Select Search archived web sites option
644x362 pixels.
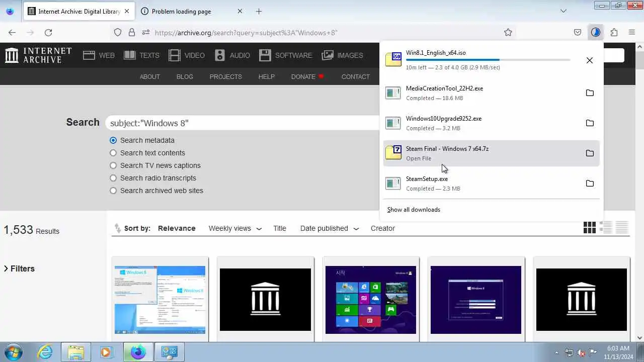click(x=113, y=191)
